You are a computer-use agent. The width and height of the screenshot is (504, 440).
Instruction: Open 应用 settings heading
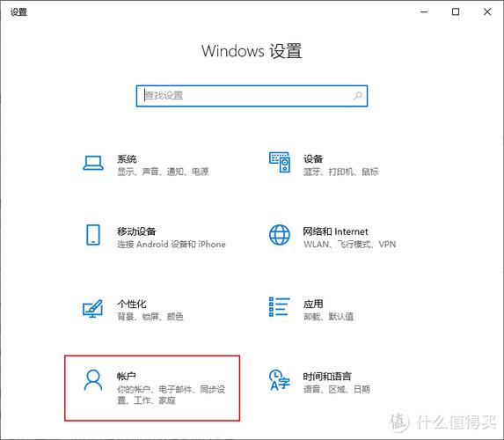coord(313,304)
